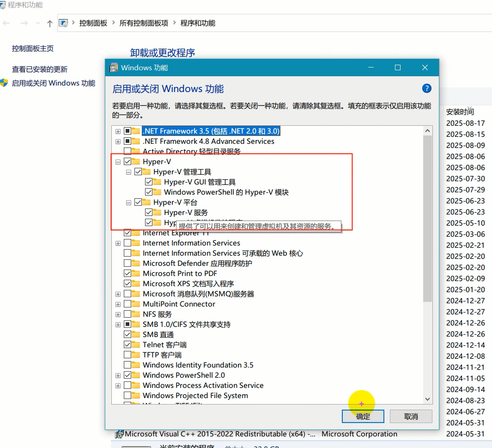
Task: Click folder icon of Microsoft XPS 文档写入程序
Action: pos(135,283)
